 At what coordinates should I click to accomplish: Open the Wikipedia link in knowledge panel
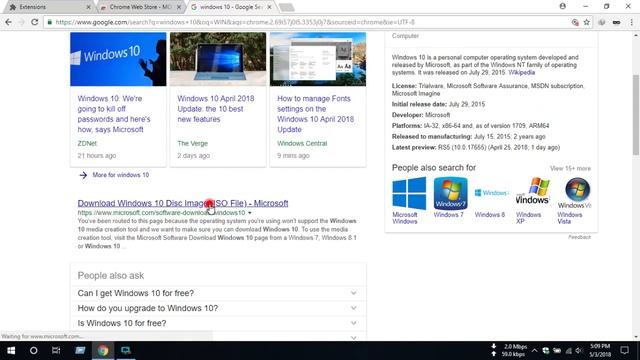pyautogui.click(x=521, y=72)
